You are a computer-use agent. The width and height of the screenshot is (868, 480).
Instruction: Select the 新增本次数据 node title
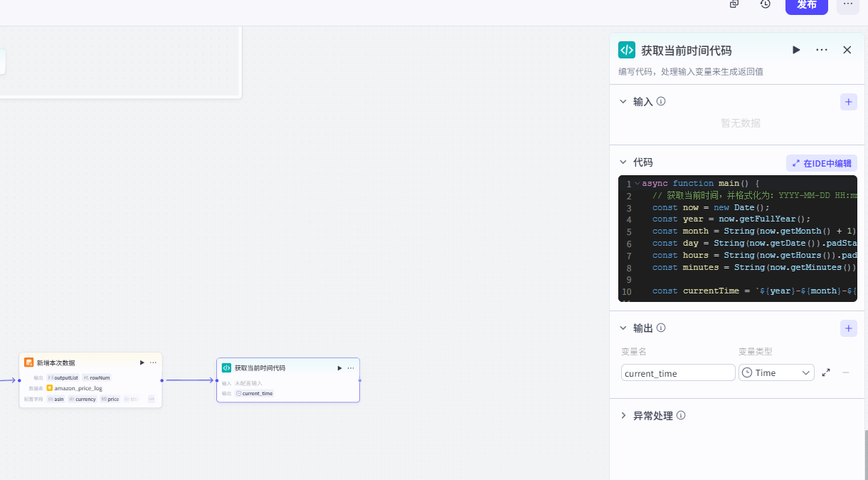point(55,363)
